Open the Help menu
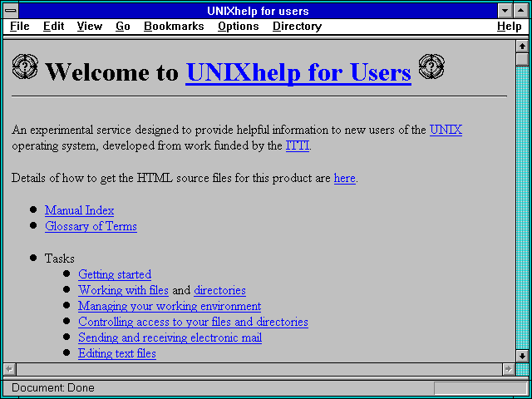Viewport: 532px width, 399px height. click(x=510, y=27)
